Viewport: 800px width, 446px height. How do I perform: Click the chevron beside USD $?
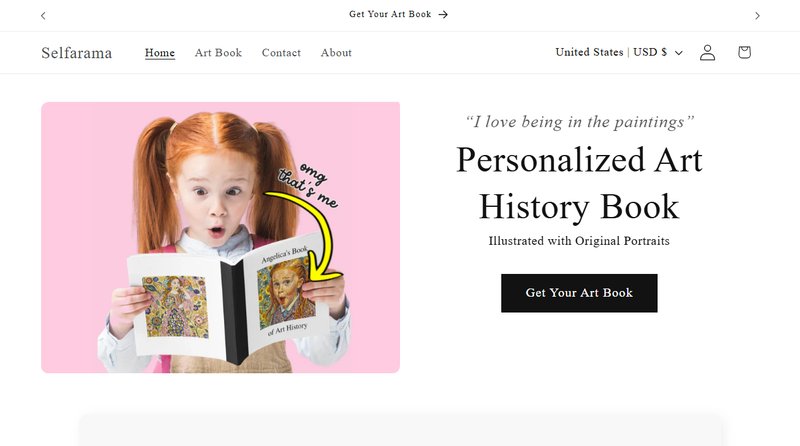click(679, 53)
